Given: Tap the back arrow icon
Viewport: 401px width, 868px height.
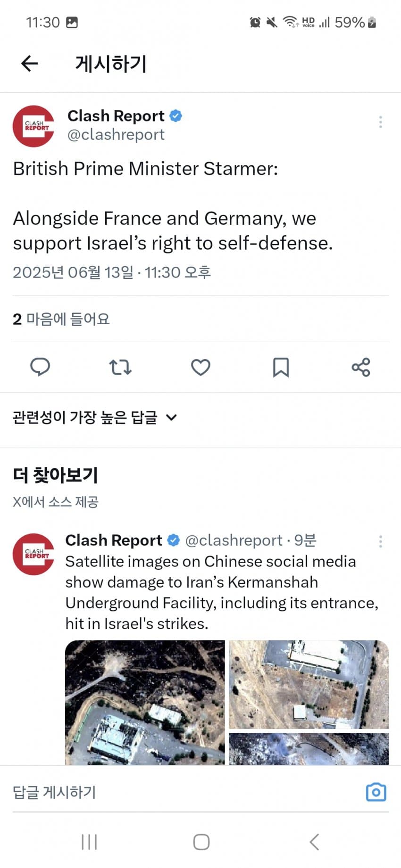Looking at the screenshot, I should point(29,64).
